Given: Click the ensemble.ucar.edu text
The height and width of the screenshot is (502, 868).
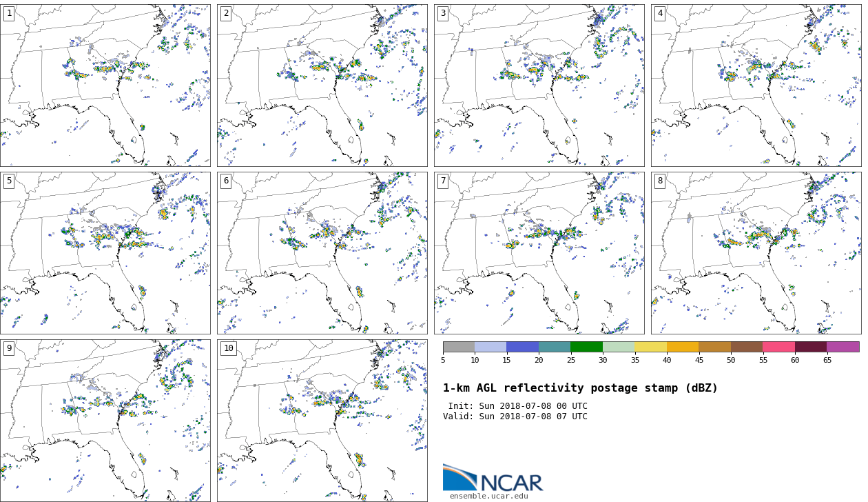Looking at the screenshot, I should coord(489,496).
